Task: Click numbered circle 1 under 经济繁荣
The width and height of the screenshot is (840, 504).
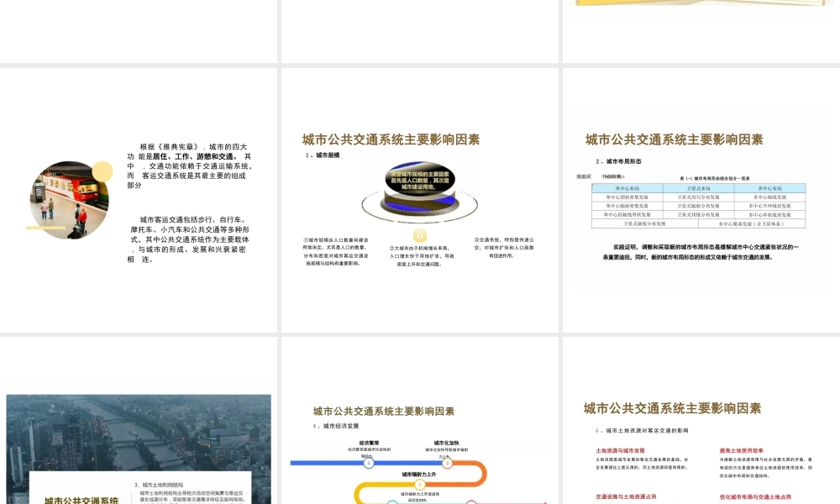Action: click(x=369, y=463)
